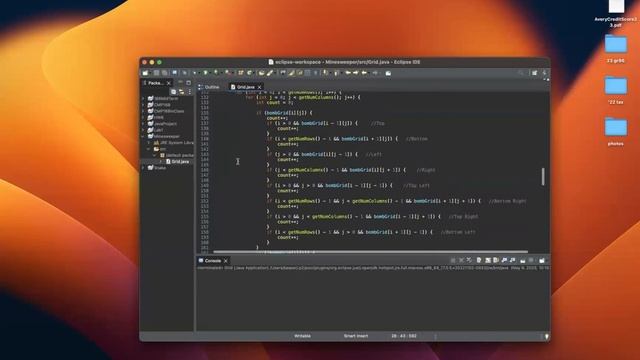Click cursor position 28:43:592 in status bar
This screenshot has height=360, width=640.
click(404, 336)
